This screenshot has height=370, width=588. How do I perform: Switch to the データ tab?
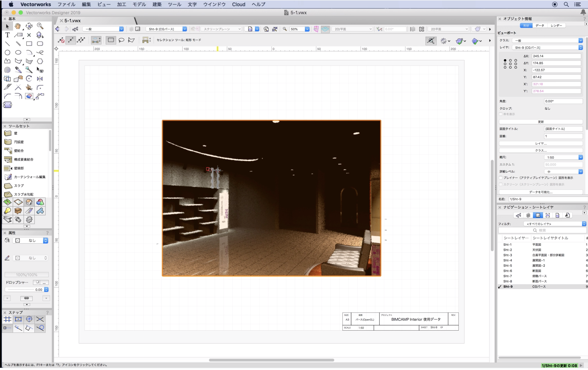point(540,26)
